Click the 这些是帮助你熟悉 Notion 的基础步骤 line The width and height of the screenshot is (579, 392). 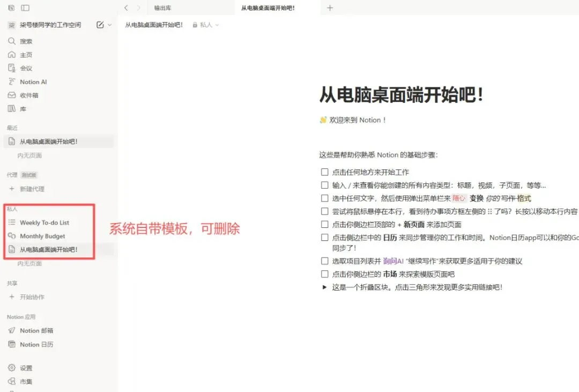point(378,155)
